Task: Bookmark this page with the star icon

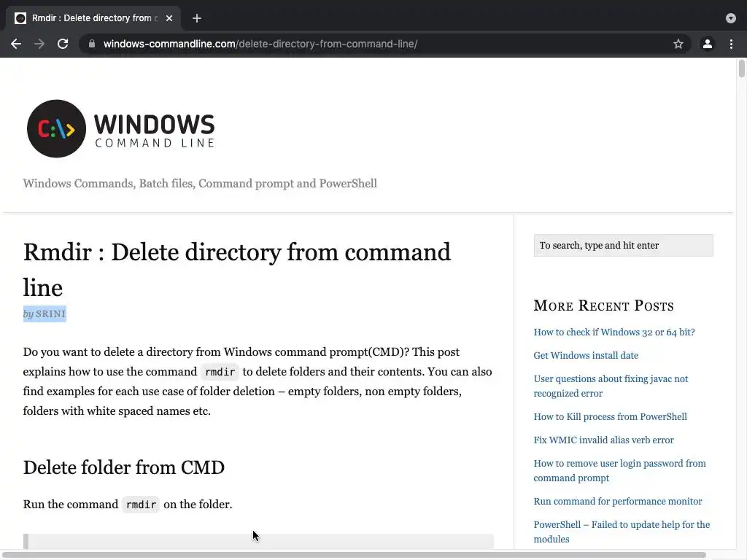Action: pos(678,44)
